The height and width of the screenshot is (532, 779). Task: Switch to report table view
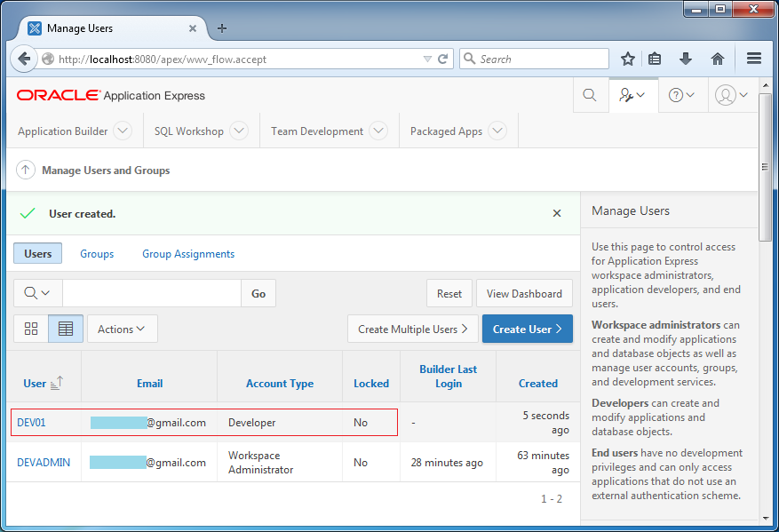(x=66, y=329)
